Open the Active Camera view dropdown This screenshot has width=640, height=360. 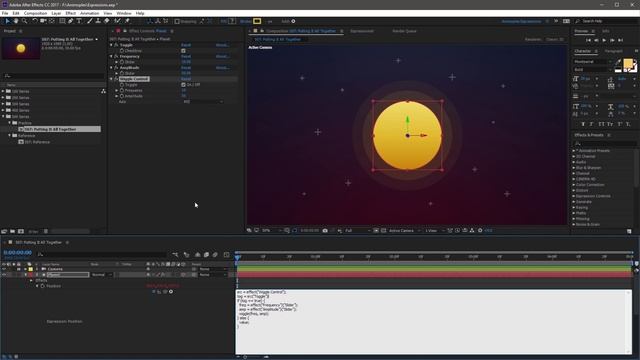coord(404,231)
